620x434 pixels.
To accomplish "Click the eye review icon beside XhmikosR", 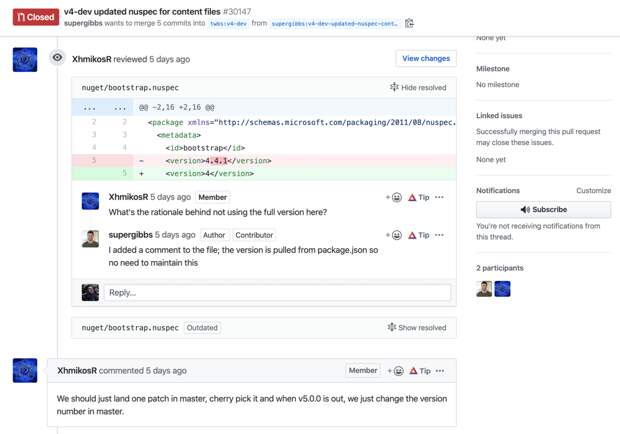I will pyautogui.click(x=57, y=58).
